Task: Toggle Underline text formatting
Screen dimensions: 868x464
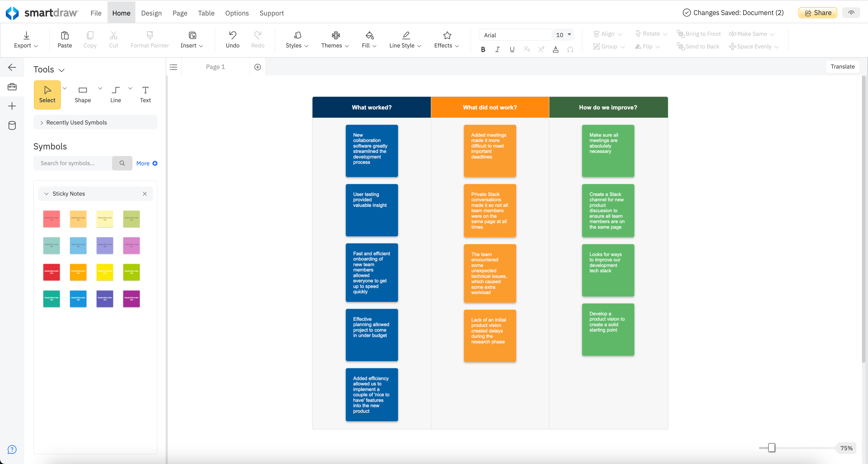Action: [512, 50]
